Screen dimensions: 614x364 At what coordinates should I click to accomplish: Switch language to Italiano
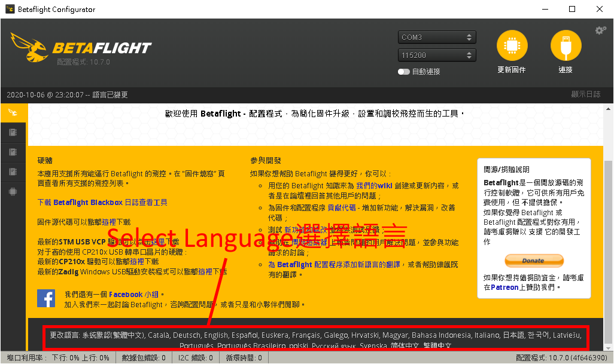point(487,335)
